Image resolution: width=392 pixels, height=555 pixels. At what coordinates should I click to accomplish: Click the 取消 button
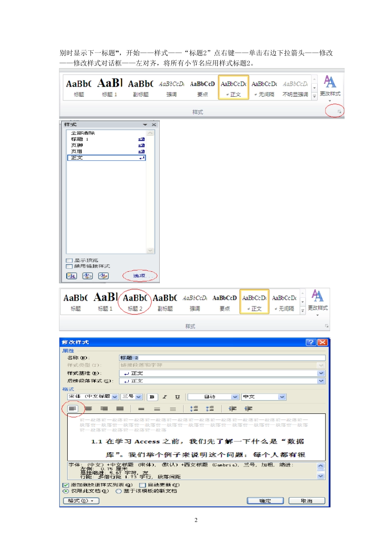[x=307, y=501]
